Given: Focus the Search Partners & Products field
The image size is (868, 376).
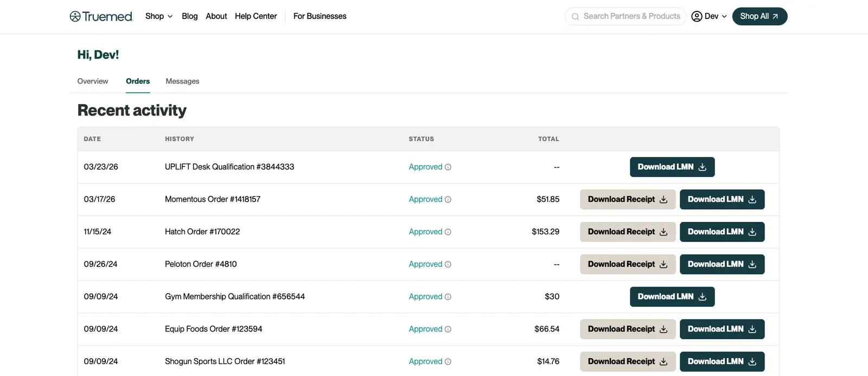Looking at the screenshot, I should coord(626,16).
